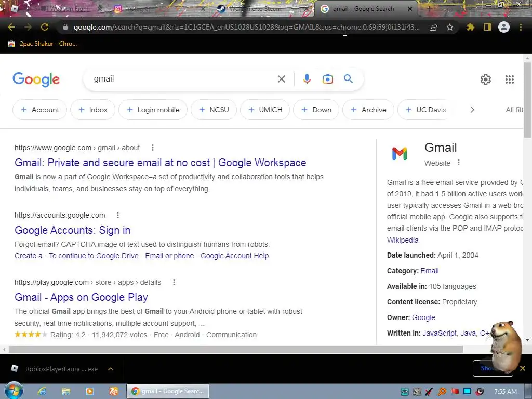The image size is (532, 399).
Task: Bookmark this page with the star icon
Action: [450, 27]
